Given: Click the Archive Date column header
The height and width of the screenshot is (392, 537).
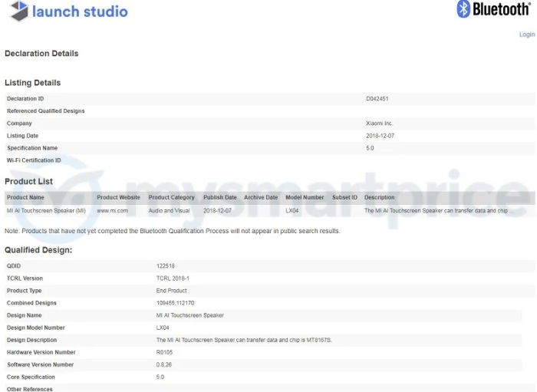Looking at the screenshot, I should click(261, 197).
